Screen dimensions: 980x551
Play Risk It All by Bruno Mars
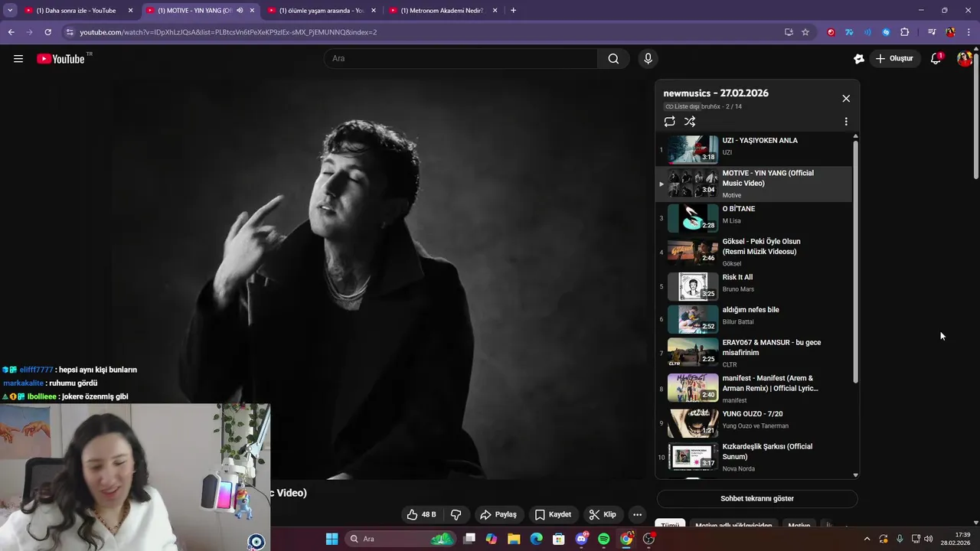pyautogui.click(x=753, y=286)
